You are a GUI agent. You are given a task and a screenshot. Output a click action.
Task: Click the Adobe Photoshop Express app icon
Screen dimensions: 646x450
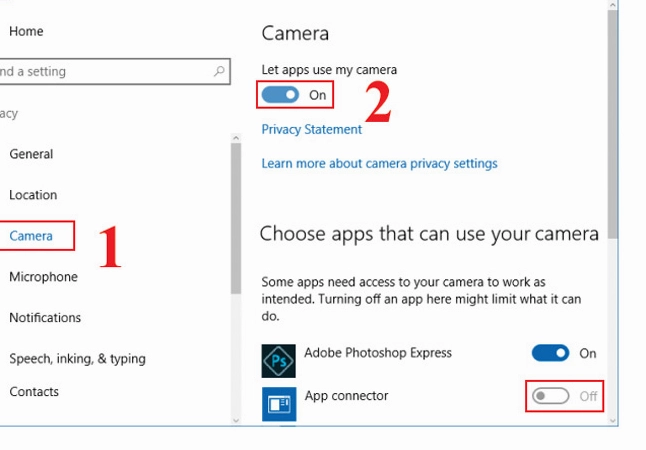click(278, 360)
